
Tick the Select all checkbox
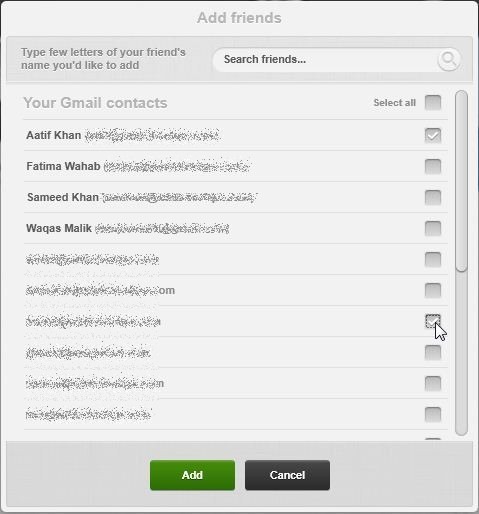[433, 102]
